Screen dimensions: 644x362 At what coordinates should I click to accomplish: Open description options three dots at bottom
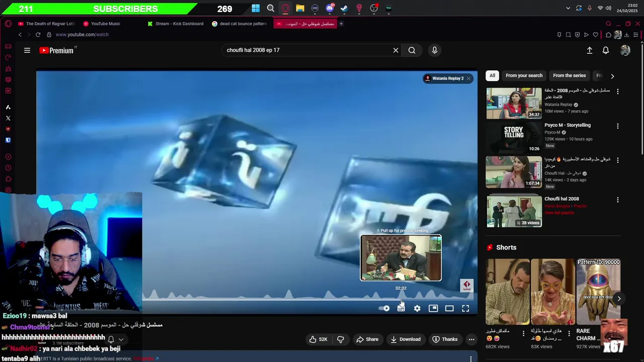point(470,358)
